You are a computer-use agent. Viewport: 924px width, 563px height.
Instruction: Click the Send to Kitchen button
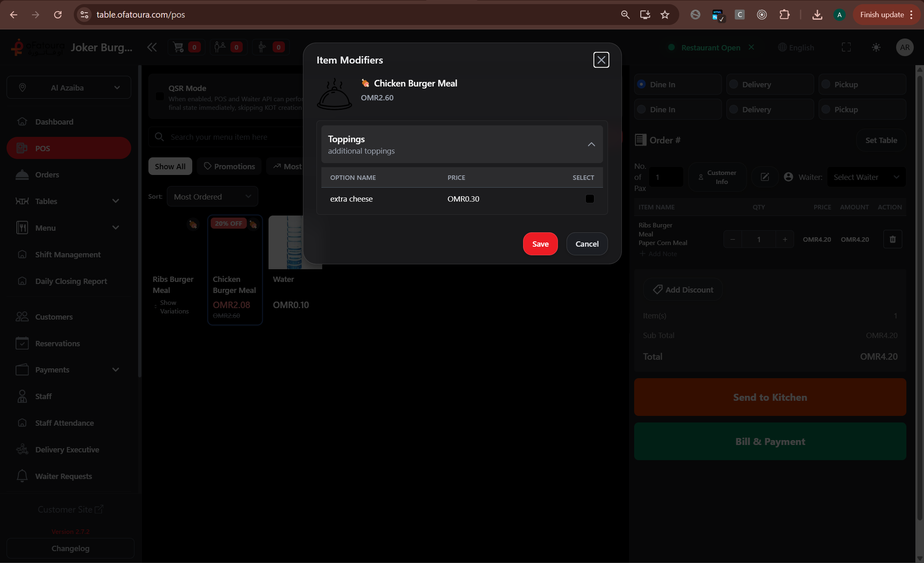(769, 397)
